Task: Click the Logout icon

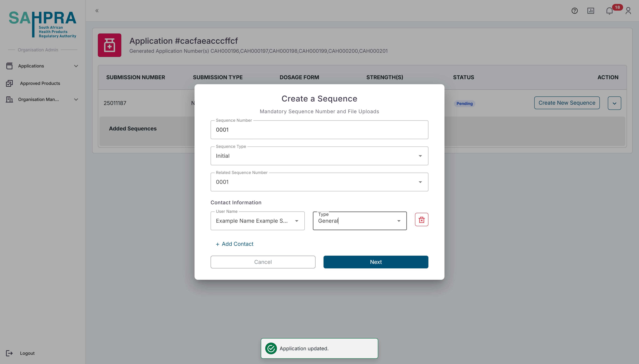Action: pyautogui.click(x=9, y=353)
